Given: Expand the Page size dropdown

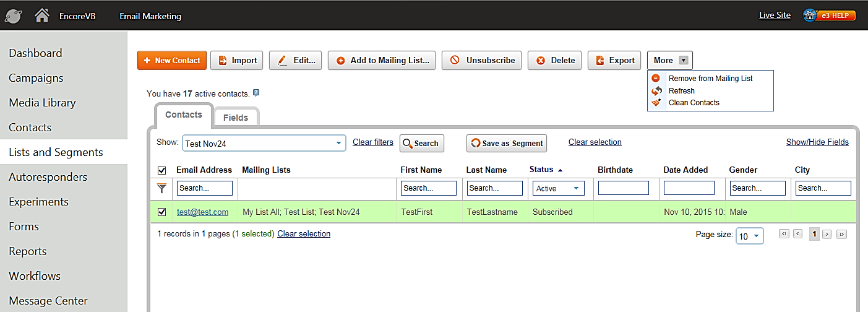Looking at the screenshot, I should click(749, 236).
